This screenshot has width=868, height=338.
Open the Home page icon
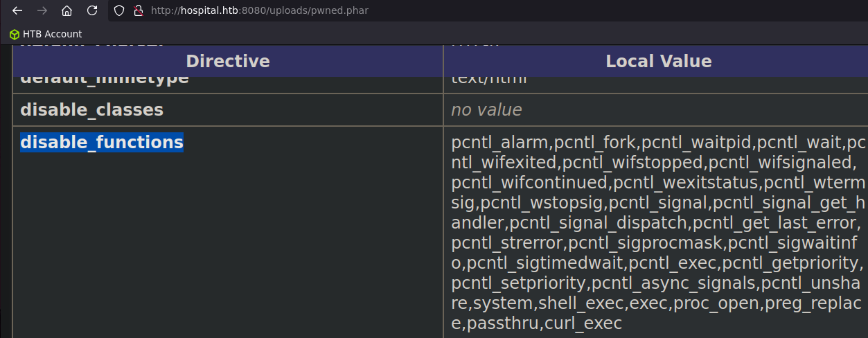click(x=67, y=10)
